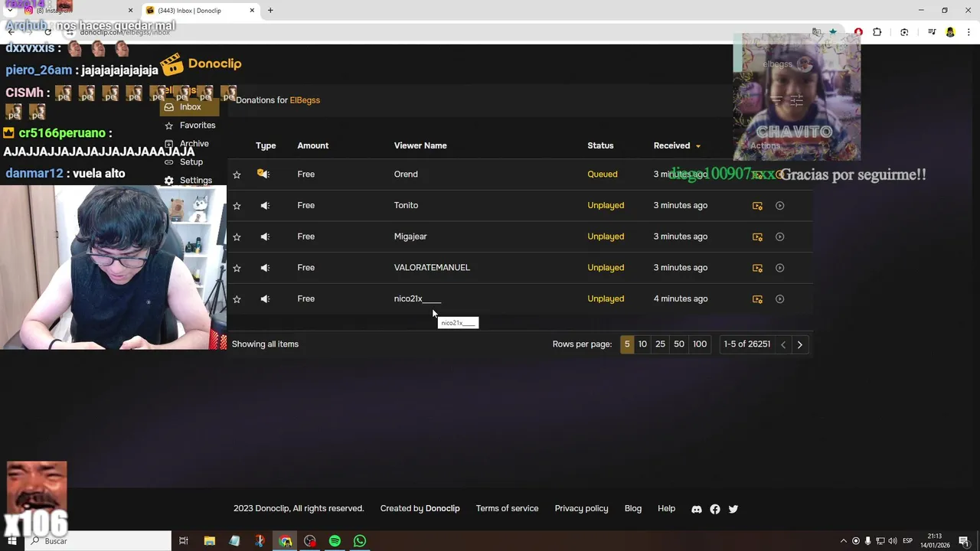Click the bookmark star in address bar
Viewport: 980px width, 551px height.
(833, 32)
